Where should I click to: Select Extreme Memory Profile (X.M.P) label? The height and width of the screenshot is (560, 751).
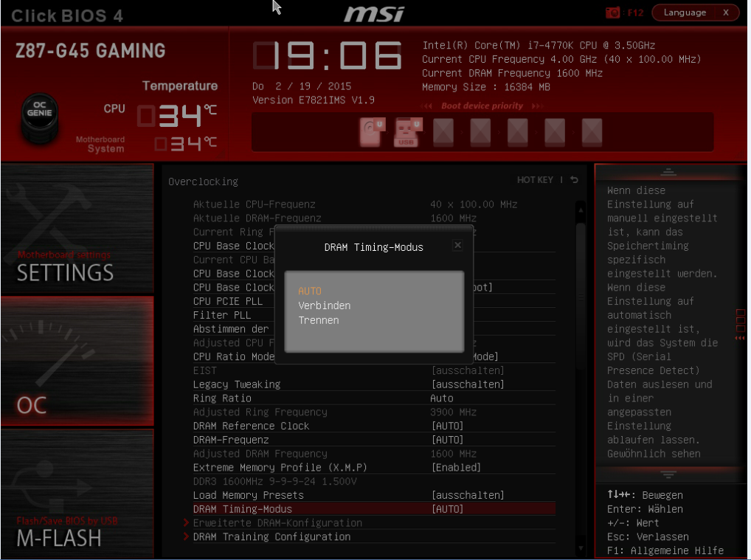pyautogui.click(x=280, y=468)
